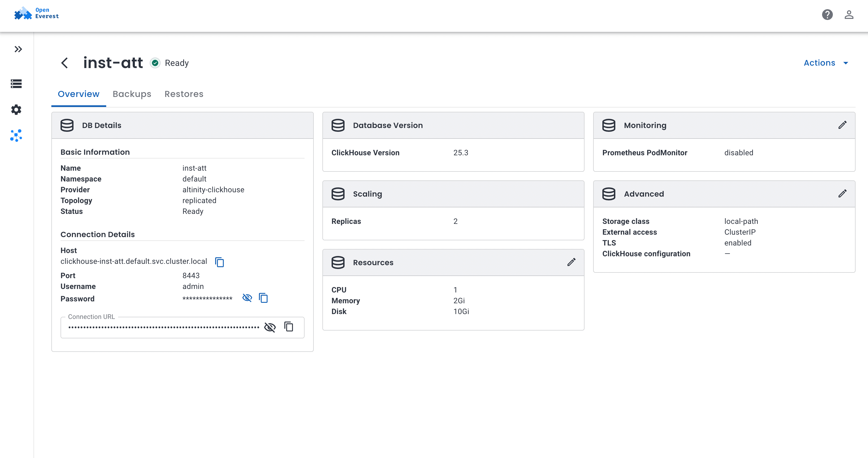The height and width of the screenshot is (458, 868).
Task: Click the storage class value local-path
Action: pos(741,221)
